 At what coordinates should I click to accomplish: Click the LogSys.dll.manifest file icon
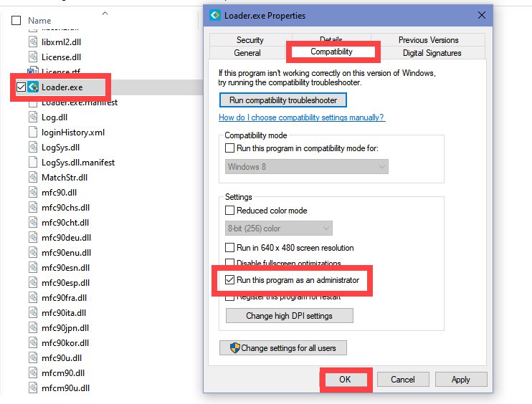(33, 163)
